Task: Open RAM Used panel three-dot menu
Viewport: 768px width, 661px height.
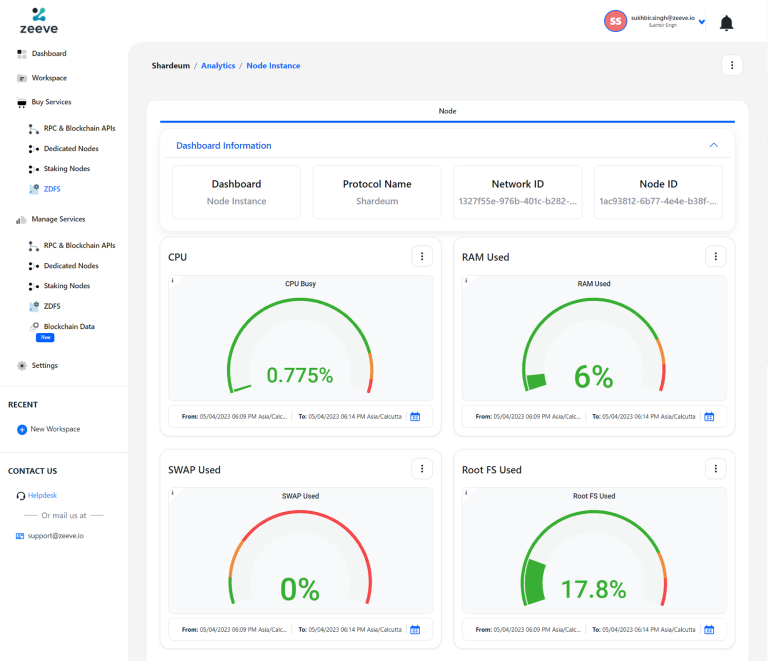Action: coord(715,257)
